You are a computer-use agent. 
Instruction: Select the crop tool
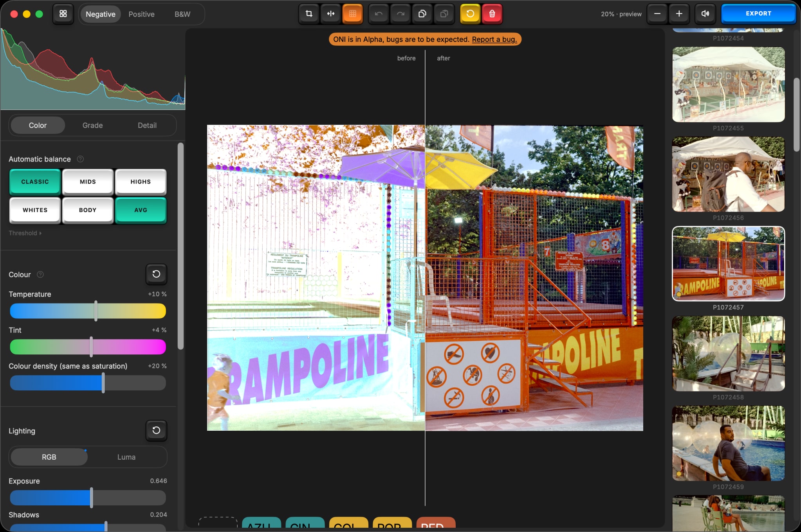pos(309,14)
